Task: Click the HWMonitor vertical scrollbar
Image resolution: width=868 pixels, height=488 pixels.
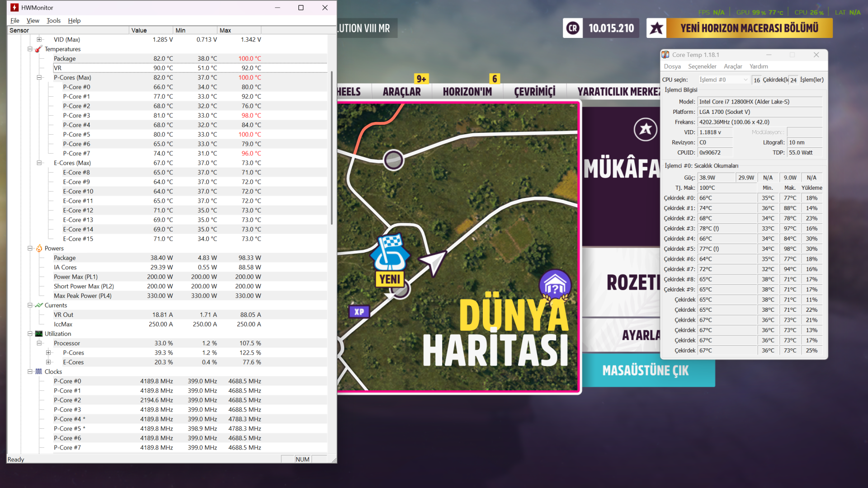Action: pyautogui.click(x=331, y=147)
